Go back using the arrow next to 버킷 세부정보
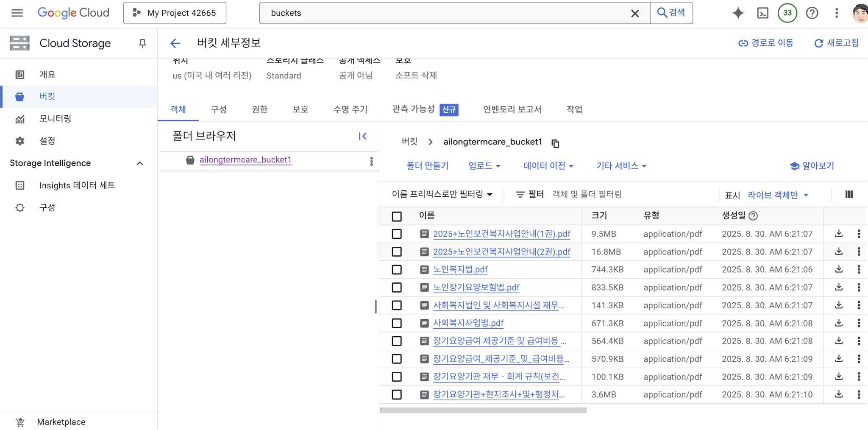868x430 pixels. 175,43
